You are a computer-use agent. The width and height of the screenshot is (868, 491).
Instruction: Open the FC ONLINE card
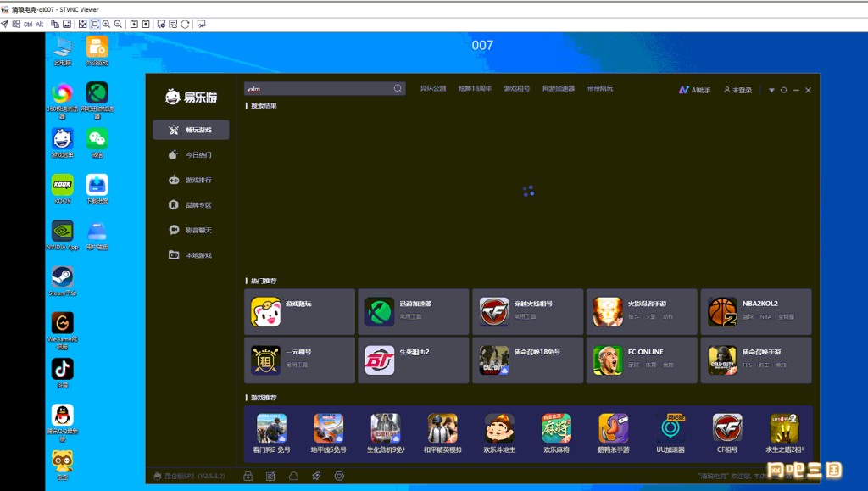[x=642, y=360]
